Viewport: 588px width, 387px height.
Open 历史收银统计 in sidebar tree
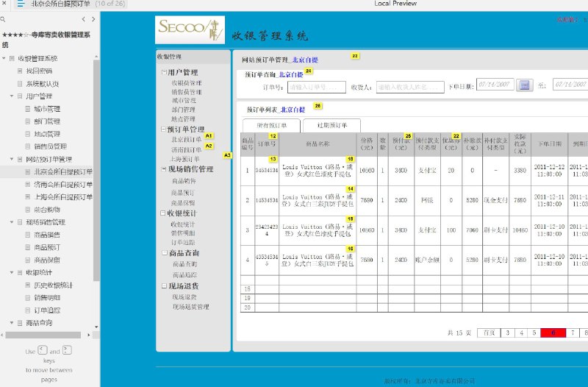tap(53, 285)
